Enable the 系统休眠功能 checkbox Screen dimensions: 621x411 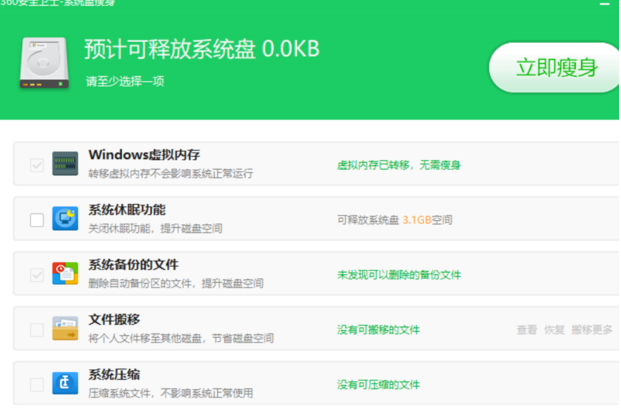click(x=37, y=219)
